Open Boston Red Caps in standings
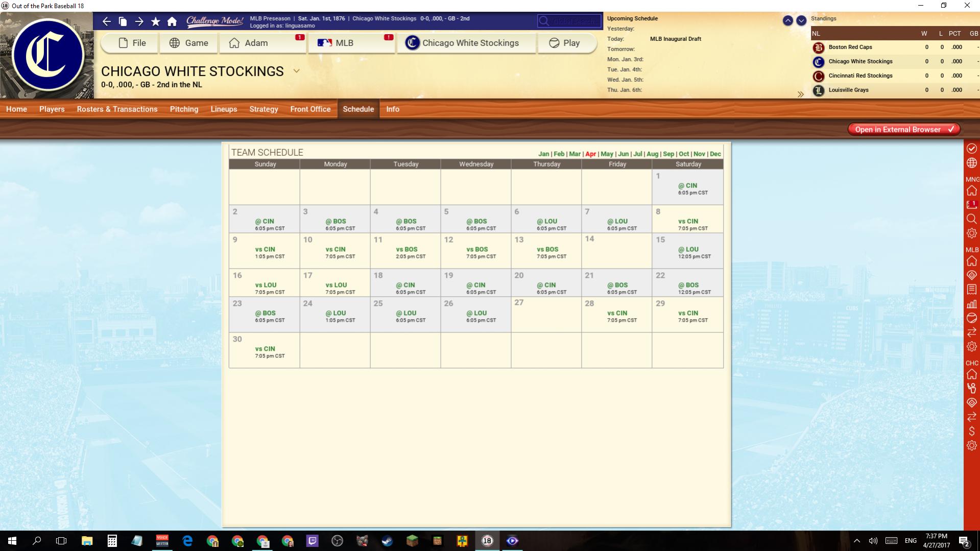This screenshot has height=551, width=980. point(850,47)
